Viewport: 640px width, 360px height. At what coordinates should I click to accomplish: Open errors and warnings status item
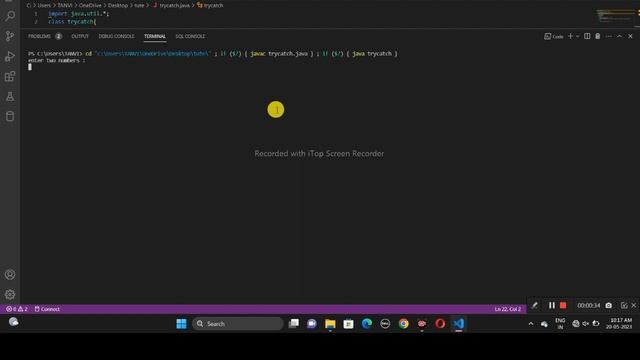tap(17, 309)
